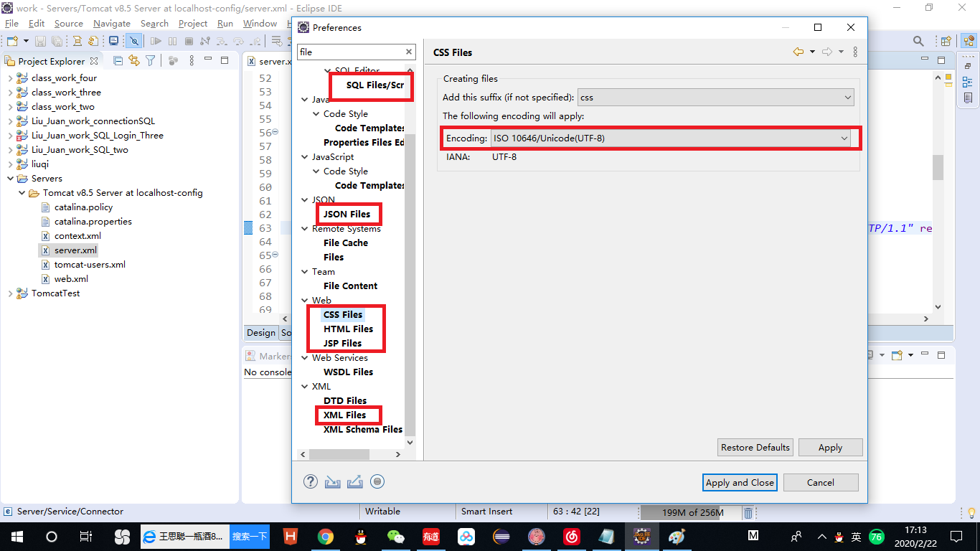
Task: Expand the TomcatTest project
Action: [10, 293]
